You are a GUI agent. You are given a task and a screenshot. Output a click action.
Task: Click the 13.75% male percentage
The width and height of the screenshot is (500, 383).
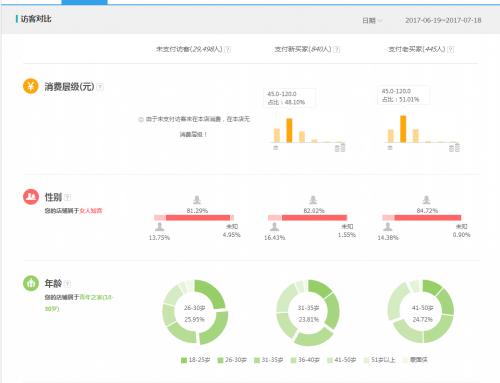point(159,238)
